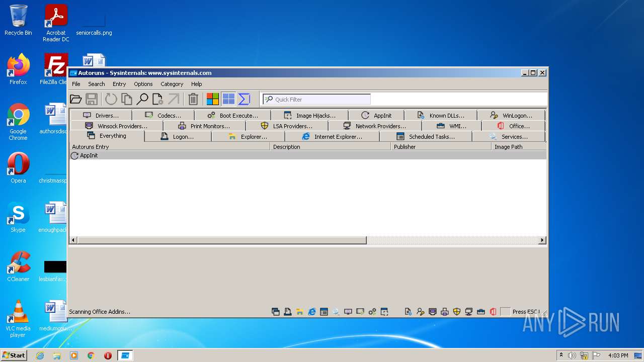Focus the Quick Filter search box

click(x=316, y=100)
